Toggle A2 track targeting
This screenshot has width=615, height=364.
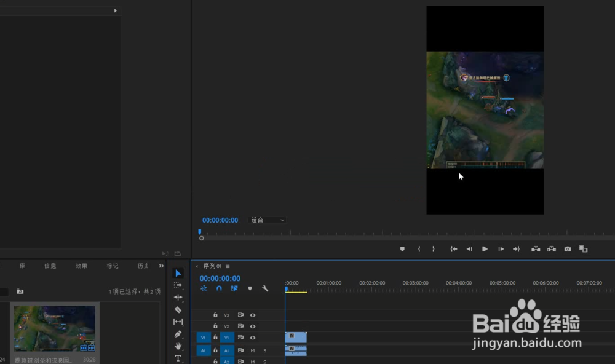coord(227,362)
